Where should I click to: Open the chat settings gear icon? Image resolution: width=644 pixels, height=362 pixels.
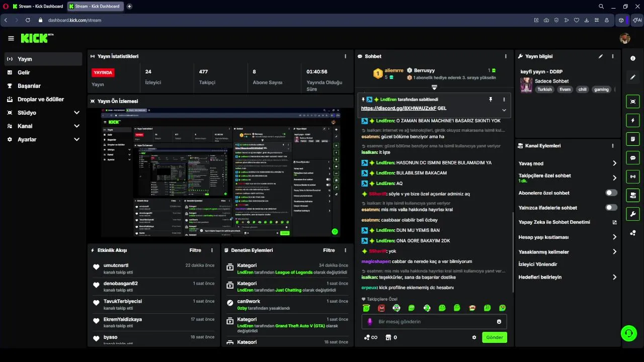pos(474,337)
